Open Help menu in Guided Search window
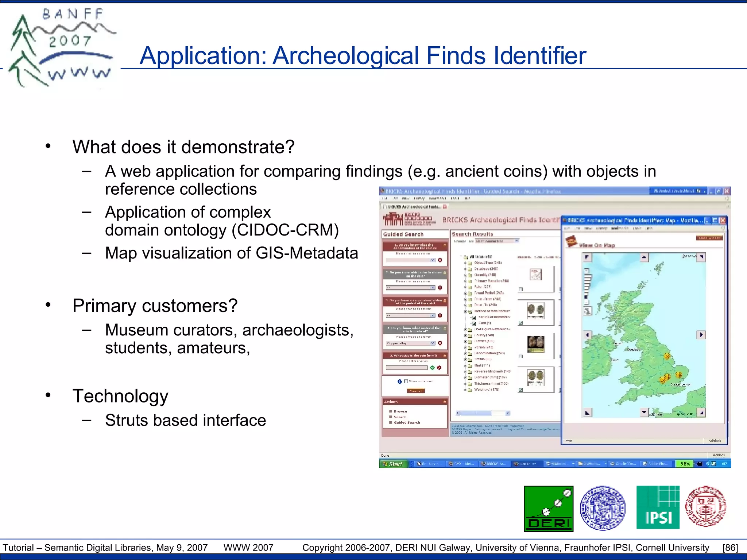This screenshot has width=747, height=560. click(467, 199)
